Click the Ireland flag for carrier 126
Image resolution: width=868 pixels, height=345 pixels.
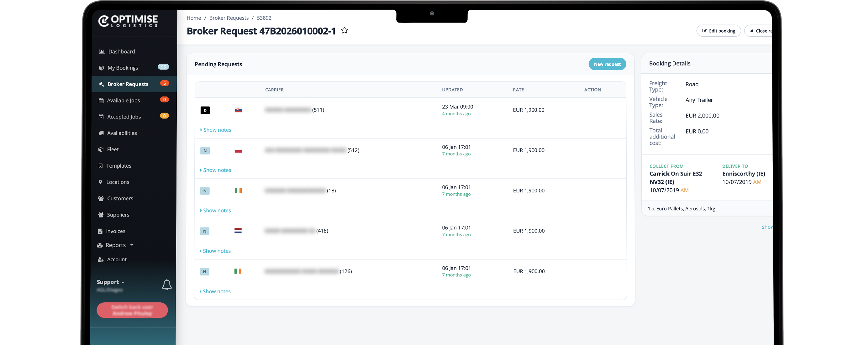(x=238, y=271)
